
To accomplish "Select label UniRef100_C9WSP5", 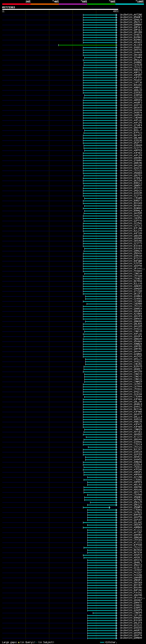I will 131,613.
